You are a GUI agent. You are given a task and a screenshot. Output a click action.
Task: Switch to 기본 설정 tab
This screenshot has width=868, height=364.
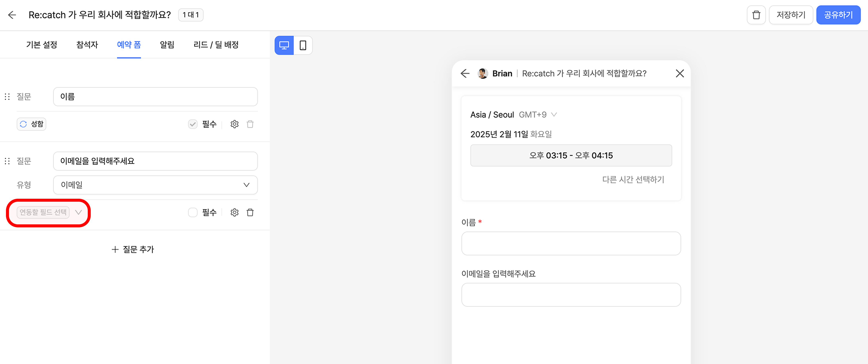coord(41,45)
